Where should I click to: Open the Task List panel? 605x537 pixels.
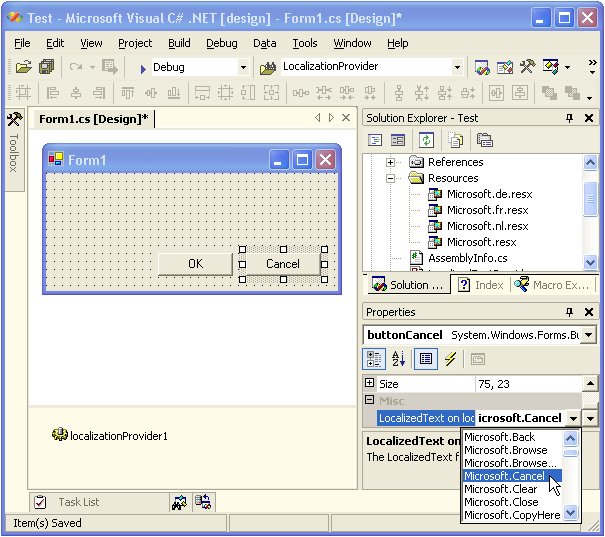coord(100,502)
